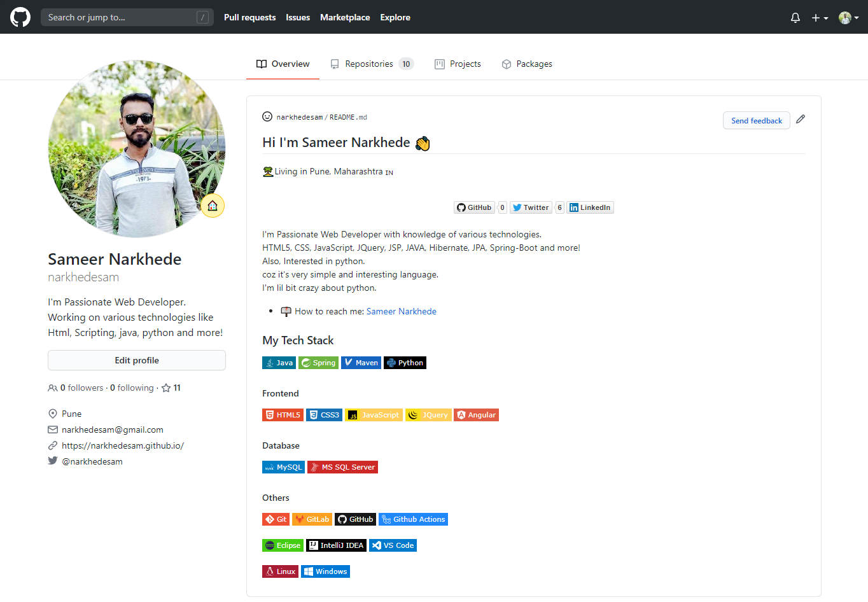Screen dimensions: 868x602
Task: Click the My Tech Stack heading
Action: 298,340
